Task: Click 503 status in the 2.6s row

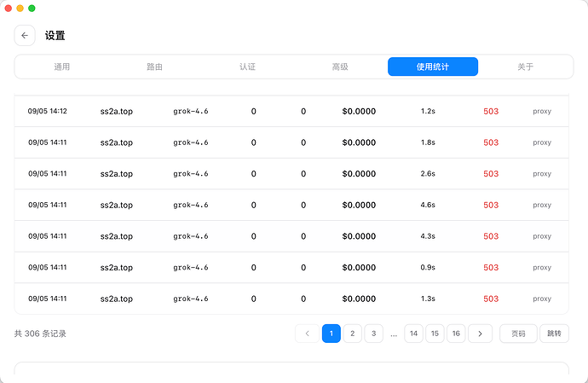Action: pyautogui.click(x=491, y=173)
